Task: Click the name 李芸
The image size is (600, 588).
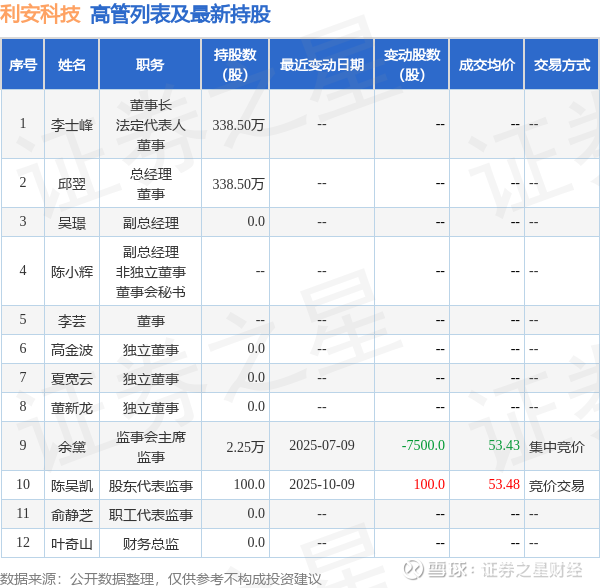Action: tap(72, 321)
